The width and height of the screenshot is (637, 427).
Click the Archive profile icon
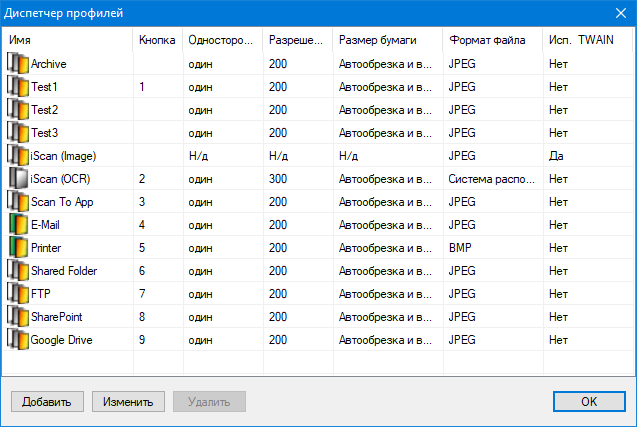coord(18,63)
